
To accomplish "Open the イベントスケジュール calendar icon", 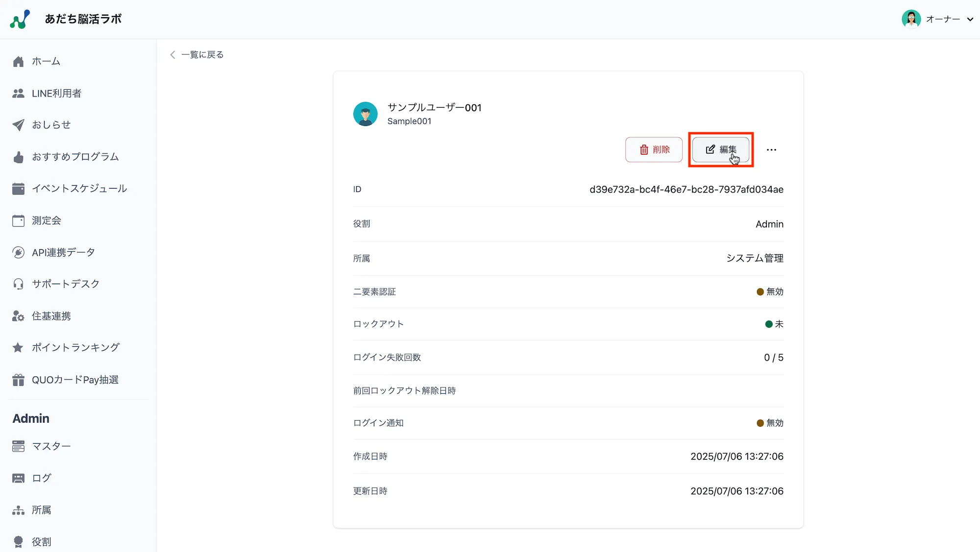I will 18,188.
